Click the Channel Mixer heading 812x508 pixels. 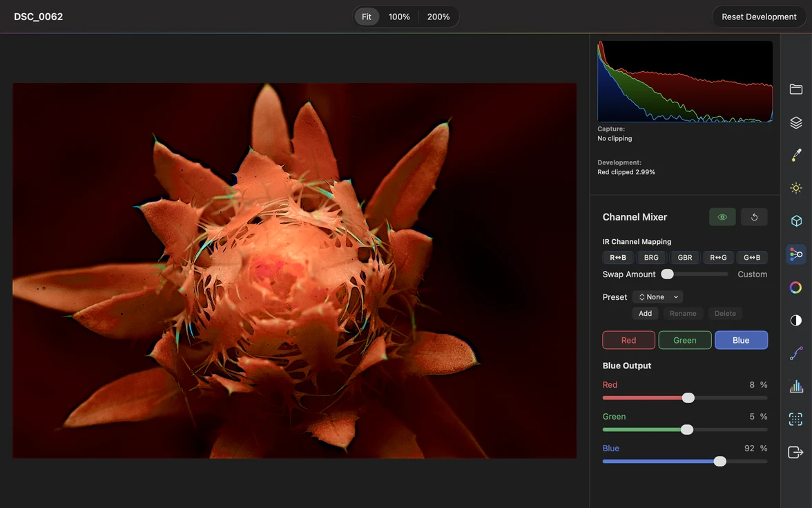(x=635, y=217)
